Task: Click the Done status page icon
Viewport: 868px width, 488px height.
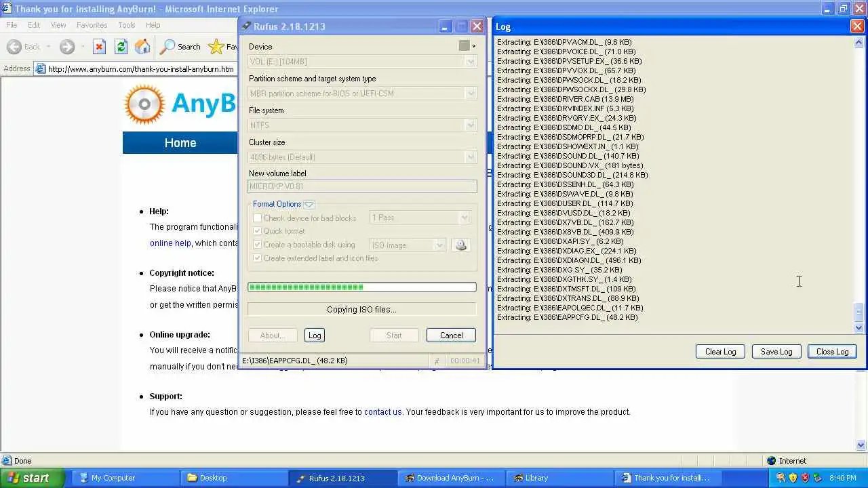Action: 7,461
